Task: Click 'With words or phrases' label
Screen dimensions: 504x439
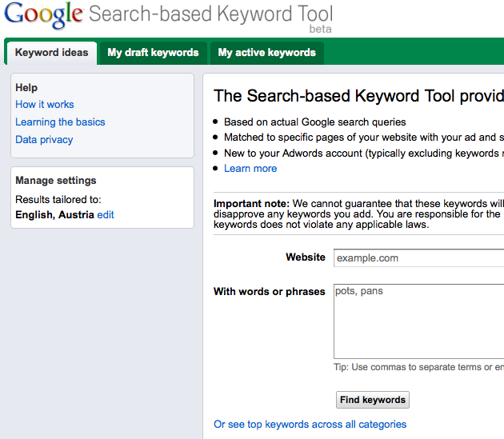Action: click(270, 292)
